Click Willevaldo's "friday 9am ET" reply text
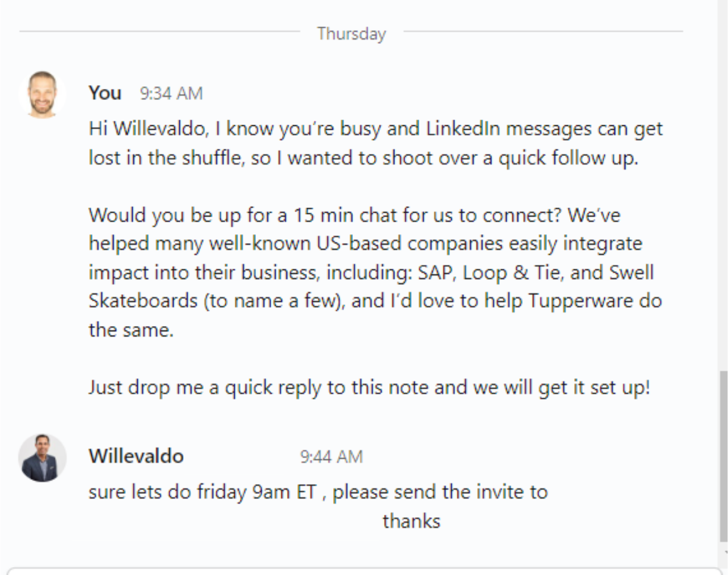The height and width of the screenshot is (575, 728). (x=318, y=492)
